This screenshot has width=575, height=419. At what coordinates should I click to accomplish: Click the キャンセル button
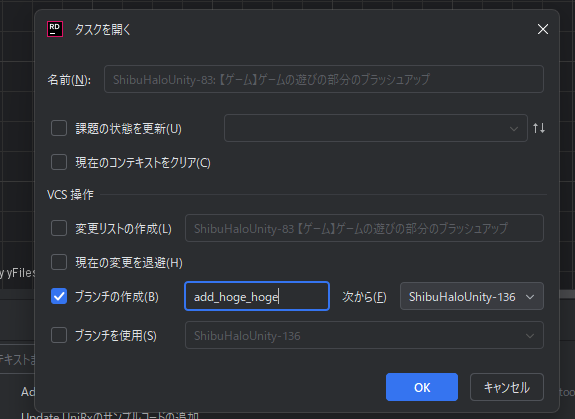coord(507,387)
